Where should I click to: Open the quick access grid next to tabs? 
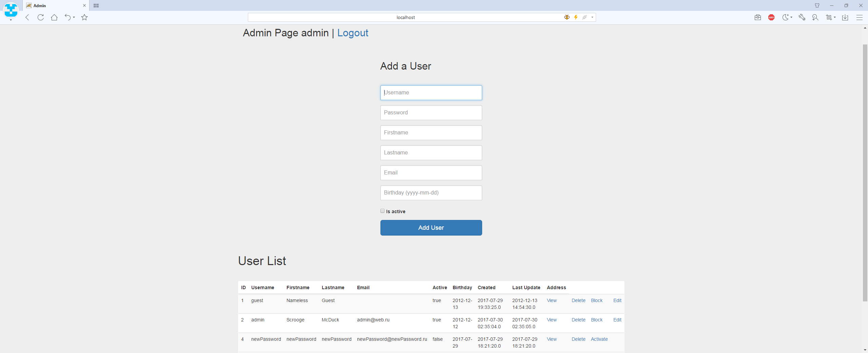point(96,5)
